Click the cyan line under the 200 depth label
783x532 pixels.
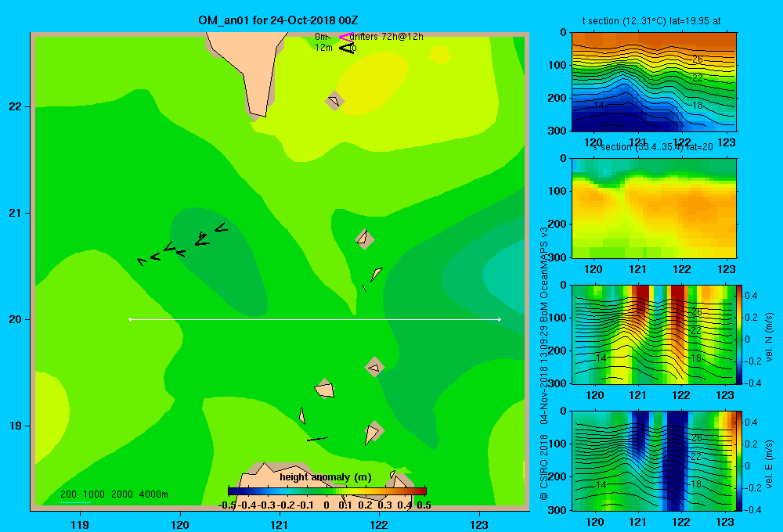tap(75, 502)
